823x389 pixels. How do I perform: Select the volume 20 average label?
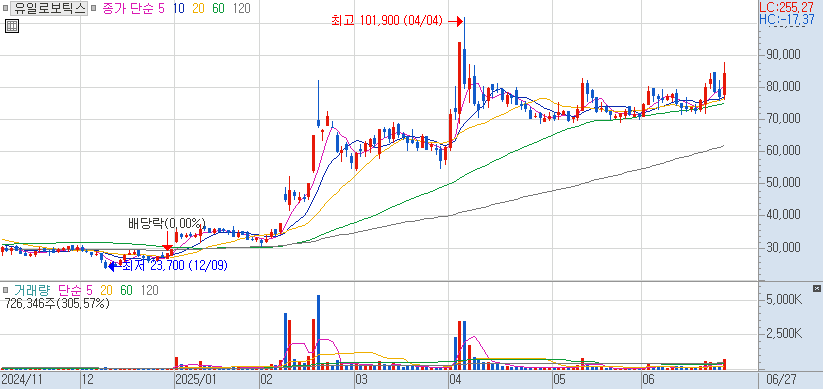107,290
